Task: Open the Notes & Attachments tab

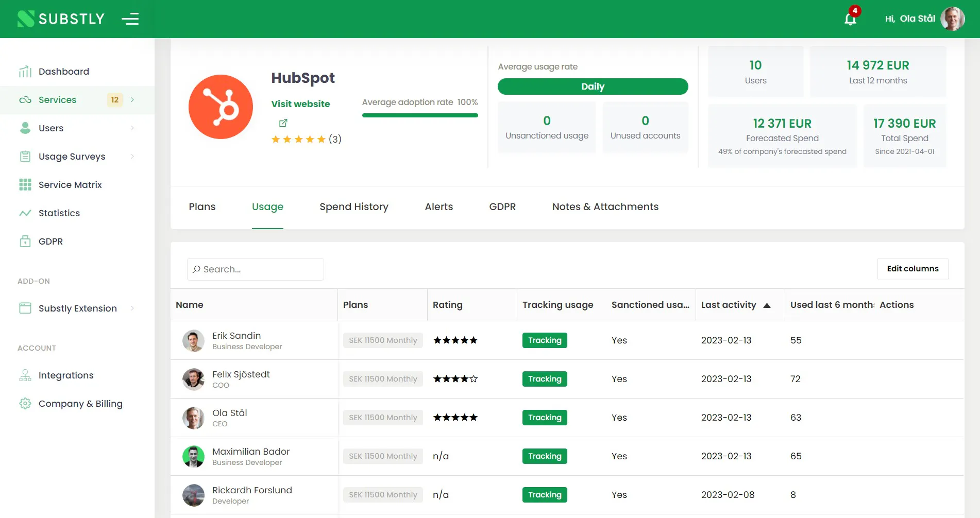Action: pyautogui.click(x=605, y=207)
